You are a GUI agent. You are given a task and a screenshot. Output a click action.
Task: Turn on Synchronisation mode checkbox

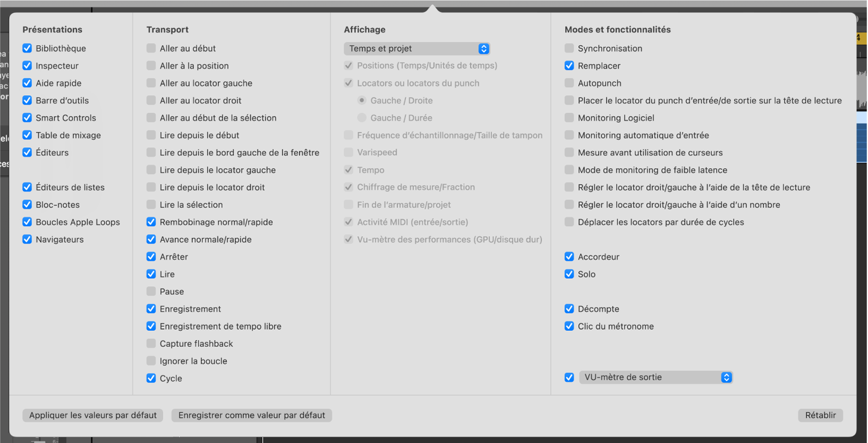(x=569, y=48)
